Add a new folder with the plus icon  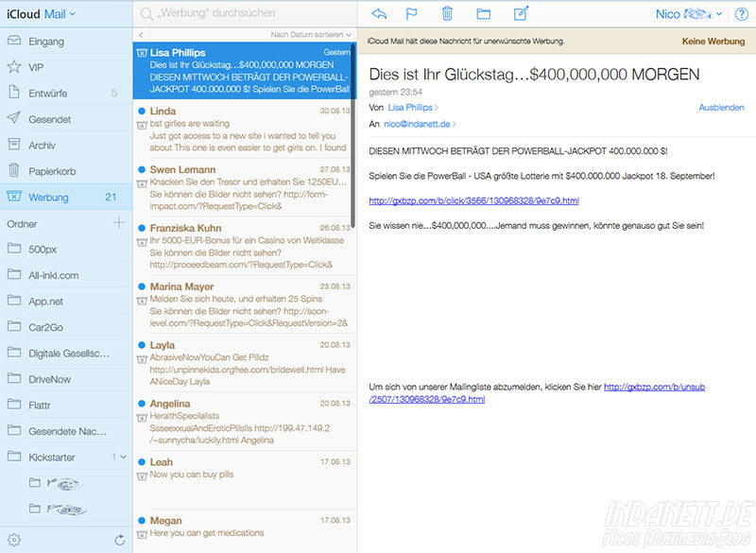pyautogui.click(x=119, y=223)
